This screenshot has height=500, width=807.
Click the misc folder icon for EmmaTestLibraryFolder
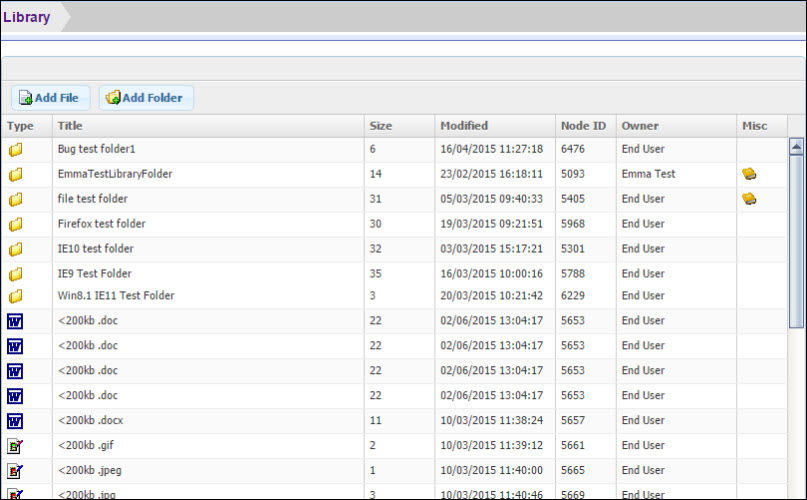coord(749,174)
